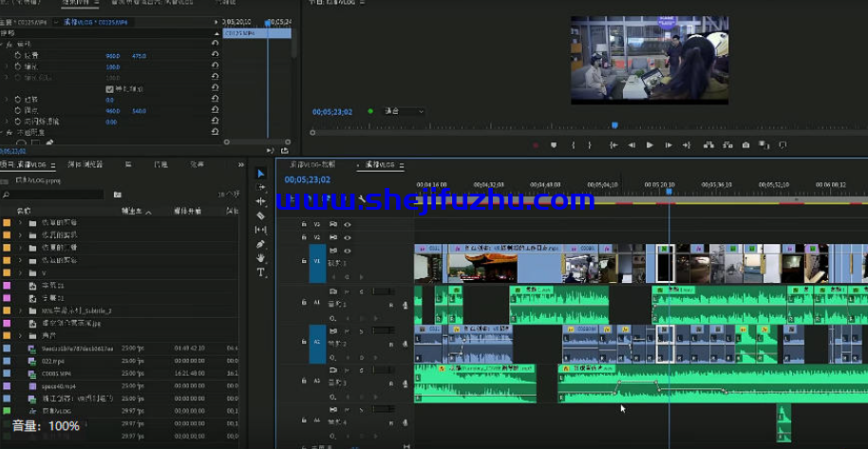Open the active timeline tab panel menu
This screenshot has height=449, width=868.
point(402,165)
